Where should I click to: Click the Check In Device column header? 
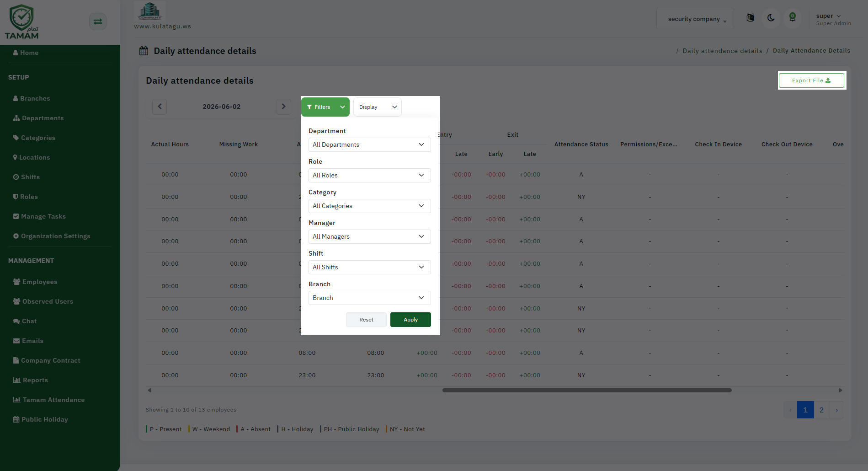point(719,145)
